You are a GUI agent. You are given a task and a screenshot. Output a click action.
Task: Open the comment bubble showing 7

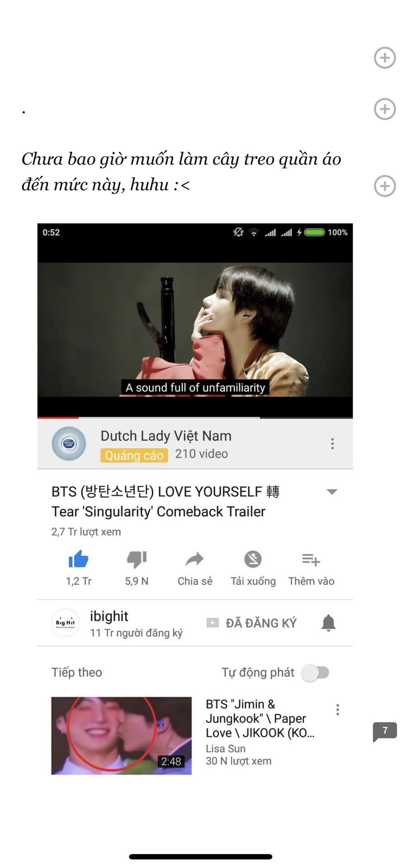pyautogui.click(x=385, y=731)
